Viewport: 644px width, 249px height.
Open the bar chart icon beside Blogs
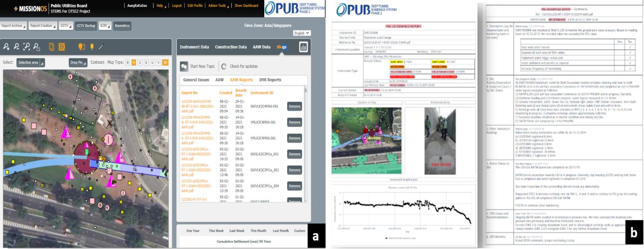tap(304, 47)
